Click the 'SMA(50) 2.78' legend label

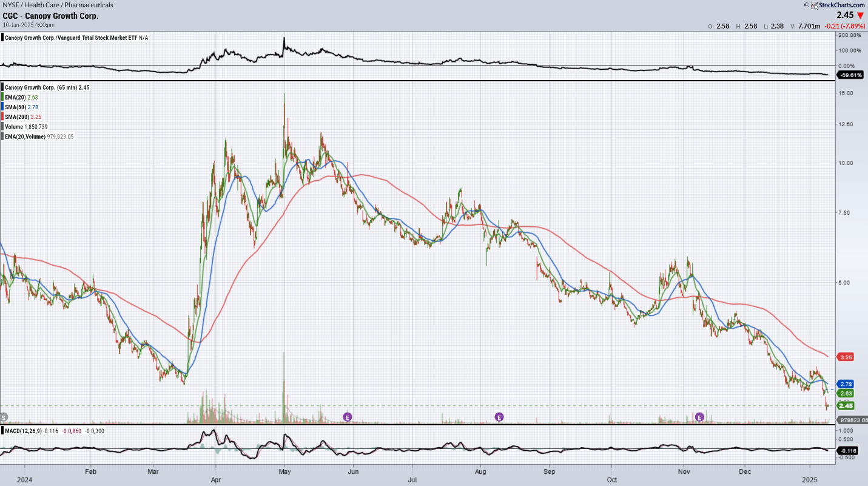(x=22, y=107)
